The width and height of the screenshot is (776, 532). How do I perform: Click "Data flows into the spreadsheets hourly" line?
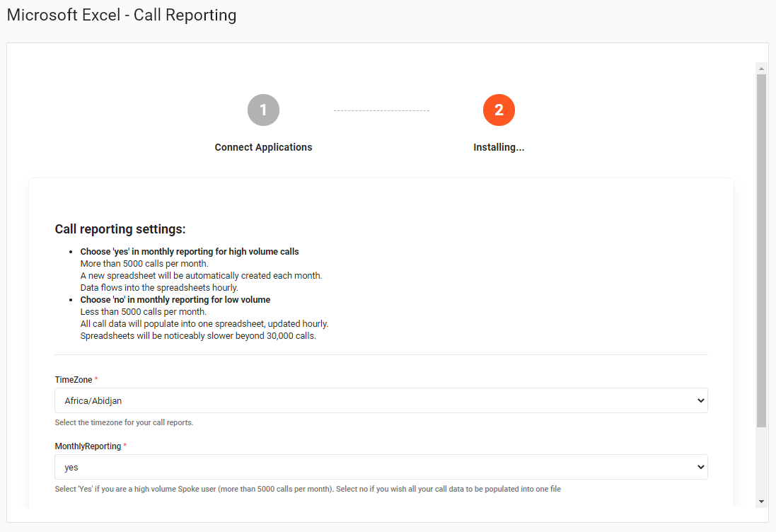click(x=159, y=287)
